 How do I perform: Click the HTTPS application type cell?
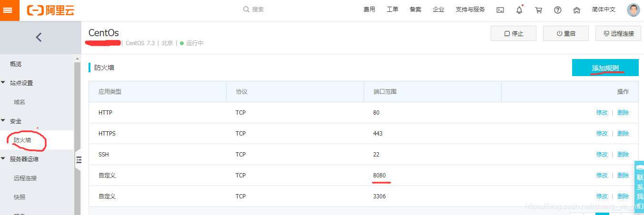tap(107, 134)
